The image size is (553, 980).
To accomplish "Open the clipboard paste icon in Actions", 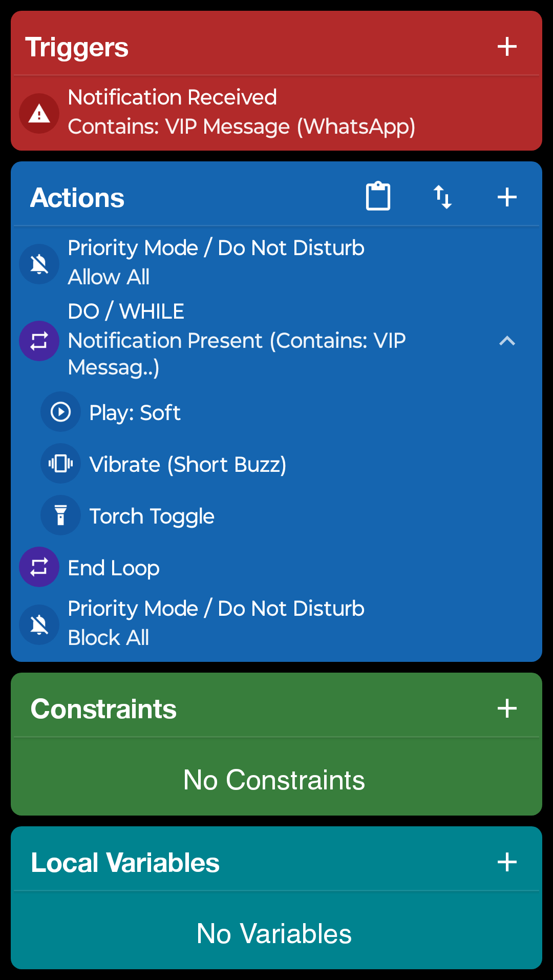I will pyautogui.click(x=378, y=196).
